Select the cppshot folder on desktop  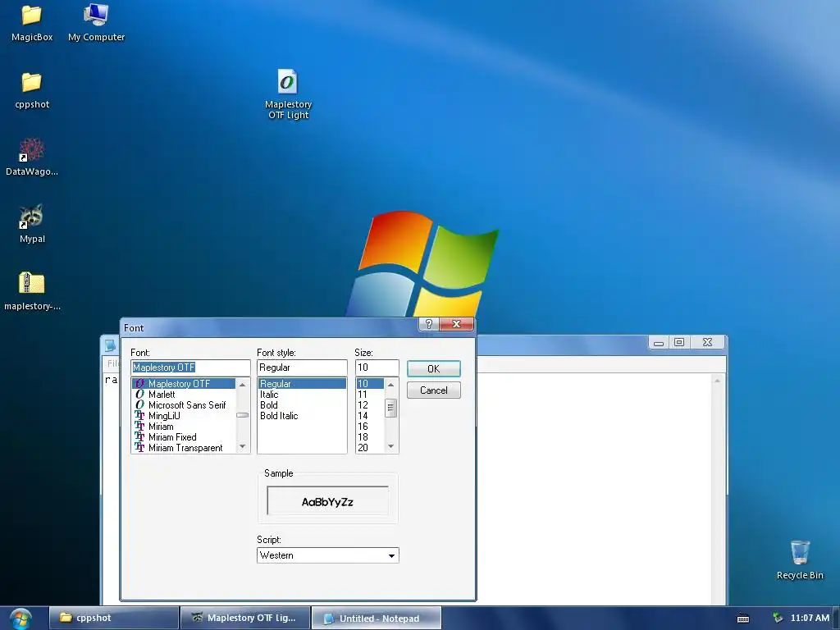tap(32, 90)
